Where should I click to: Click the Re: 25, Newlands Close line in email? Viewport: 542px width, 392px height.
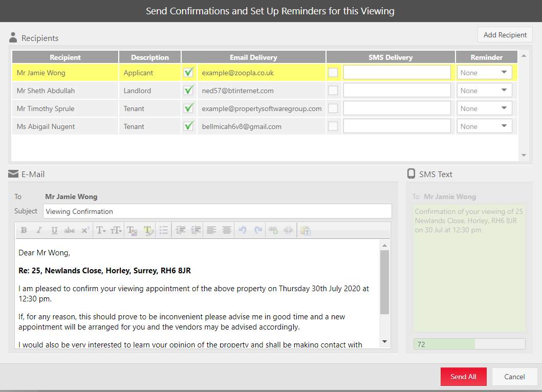(105, 271)
